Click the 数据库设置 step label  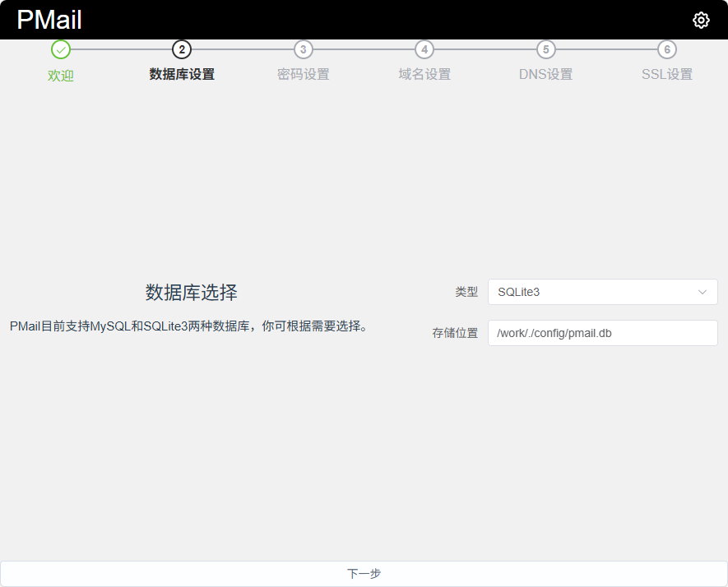pos(182,75)
